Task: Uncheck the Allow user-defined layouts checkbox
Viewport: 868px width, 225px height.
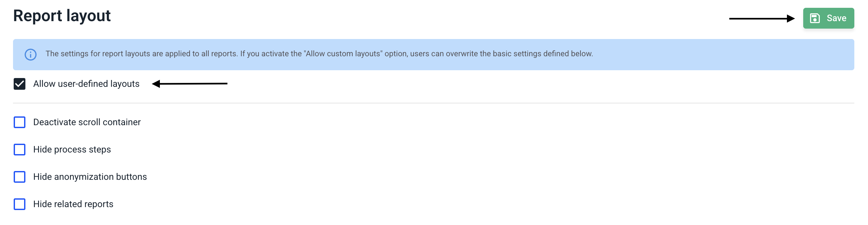Action: click(x=20, y=84)
